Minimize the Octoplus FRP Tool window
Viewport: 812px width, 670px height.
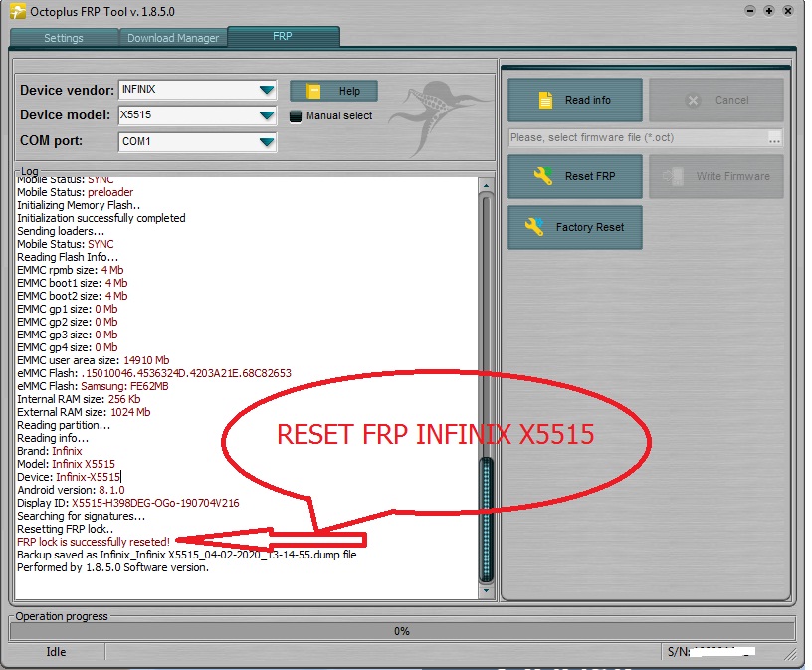coord(750,11)
